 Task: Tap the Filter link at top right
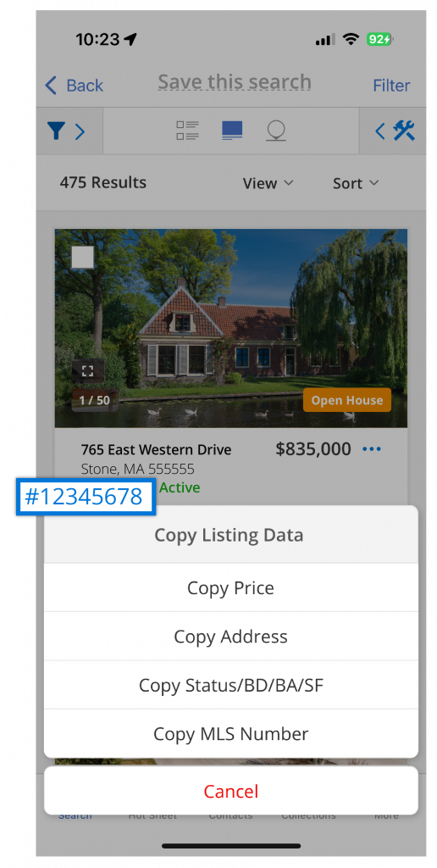tap(391, 86)
